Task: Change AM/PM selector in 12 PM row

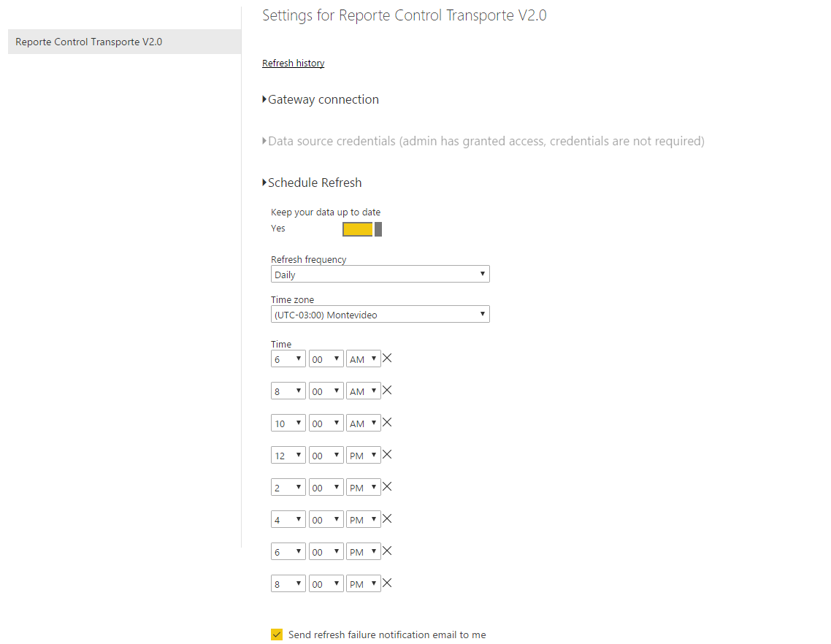Action: point(364,456)
